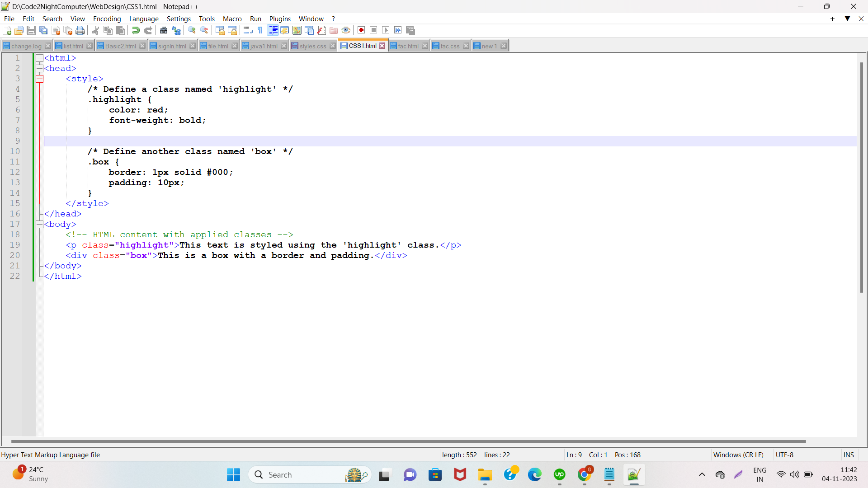
Task: Collapse the style block fold marker
Action: coord(39,79)
